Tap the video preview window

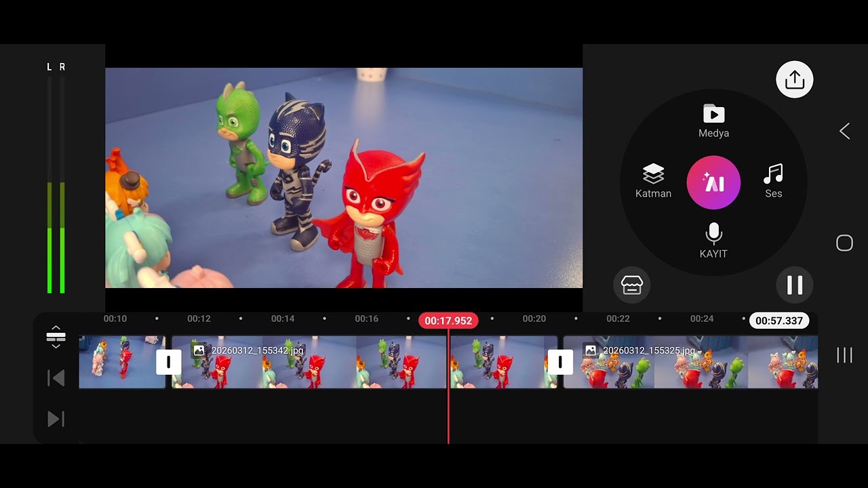(344, 178)
